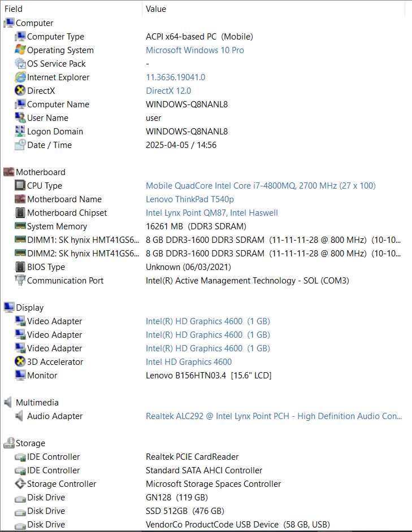
Task: Click the Logon Domain icon
Action: click(x=20, y=131)
